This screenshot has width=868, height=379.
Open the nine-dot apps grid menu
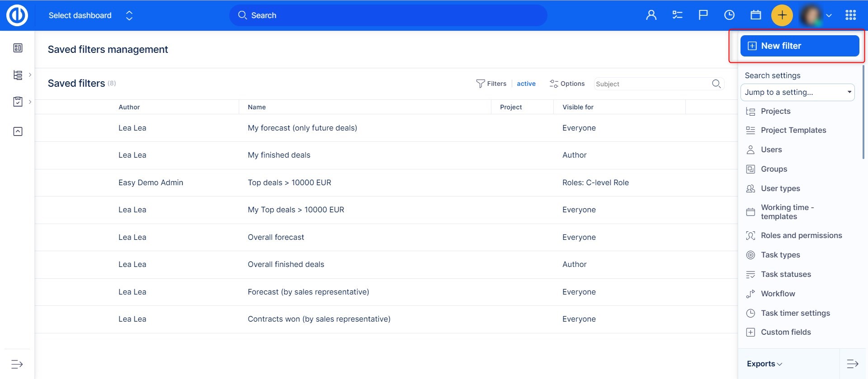(x=850, y=15)
